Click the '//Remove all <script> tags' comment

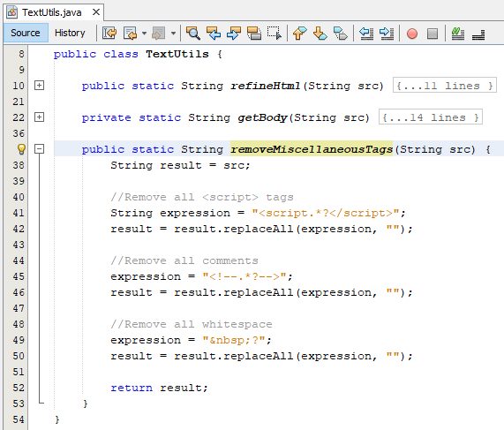pyautogui.click(x=202, y=197)
